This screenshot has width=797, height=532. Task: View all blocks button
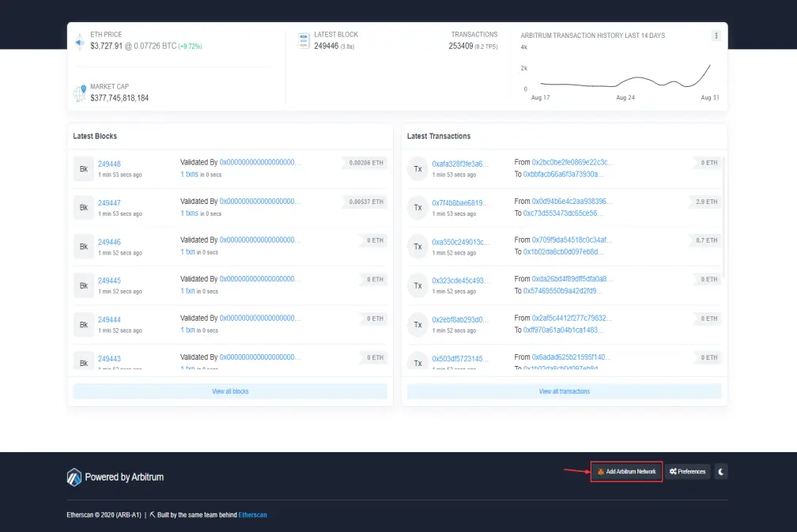pos(230,391)
